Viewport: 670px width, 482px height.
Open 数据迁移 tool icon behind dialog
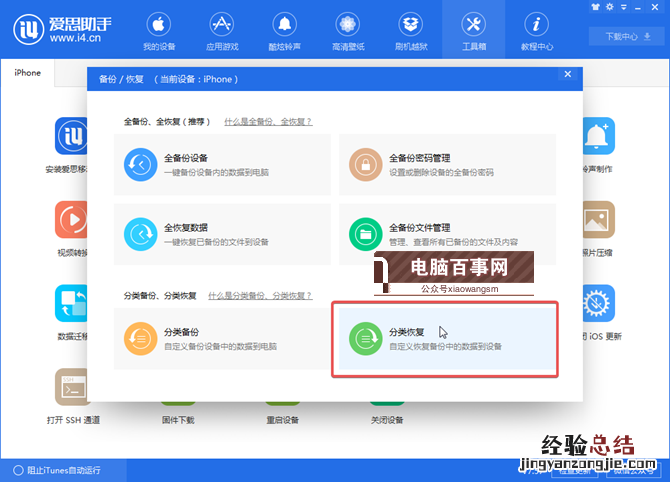tap(71, 303)
